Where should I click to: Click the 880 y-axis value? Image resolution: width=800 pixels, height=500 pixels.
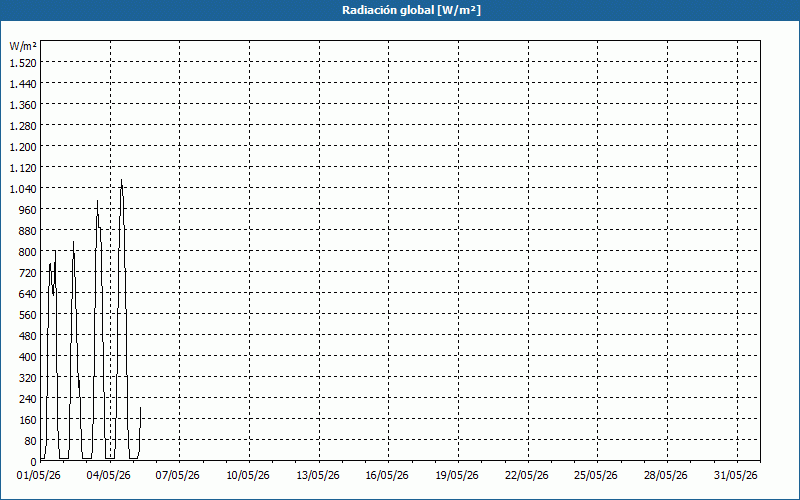click(28, 231)
